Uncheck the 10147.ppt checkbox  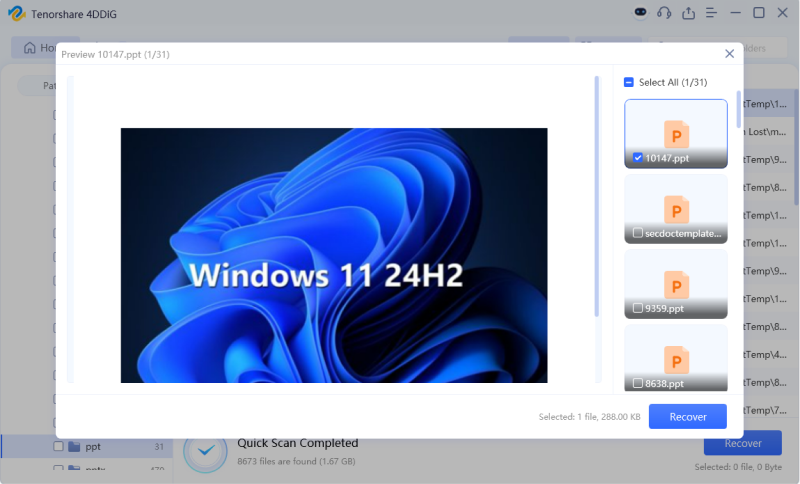pos(638,158)
